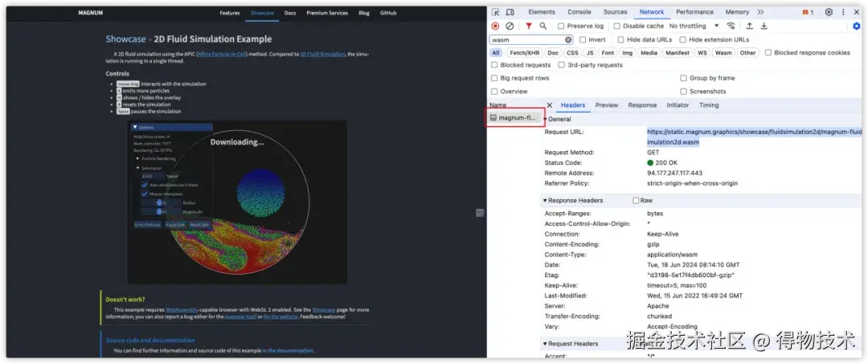868x364 pixels.
Task: Close the request details pane
Action: (x=549, y=105)
